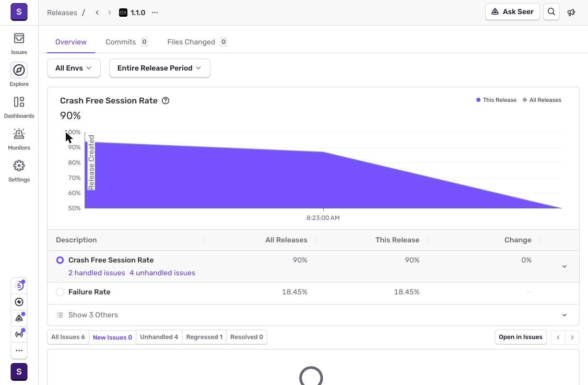Open the Releases breadcrumb link
Image resolution: width=588 pixels, height=385 pixels.
62,13
